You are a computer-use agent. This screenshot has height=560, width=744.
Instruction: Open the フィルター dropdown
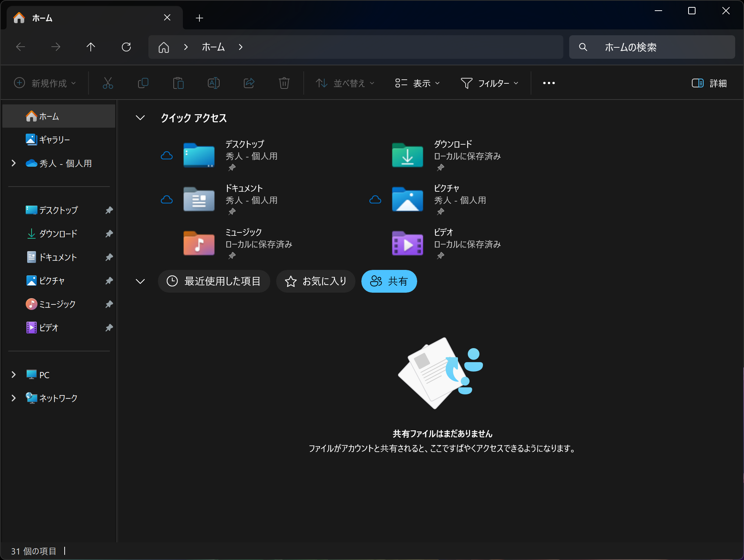(490, 83)
